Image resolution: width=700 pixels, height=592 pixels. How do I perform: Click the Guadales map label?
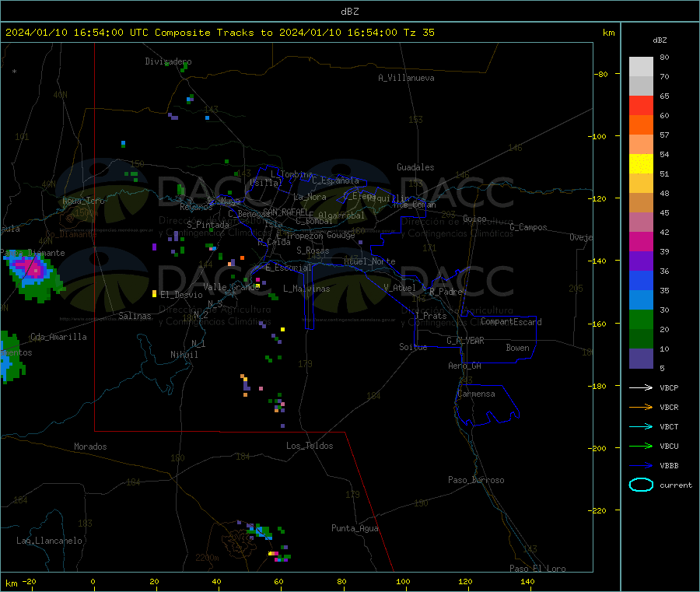[x=415, y=167]
